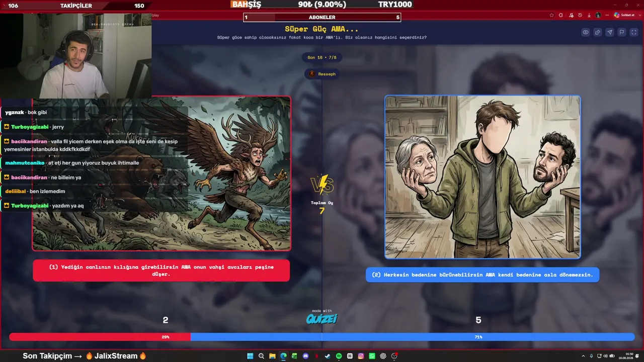Vote for option (1) red answer button
Screen dimensions: 644x362
coord(161,270)
